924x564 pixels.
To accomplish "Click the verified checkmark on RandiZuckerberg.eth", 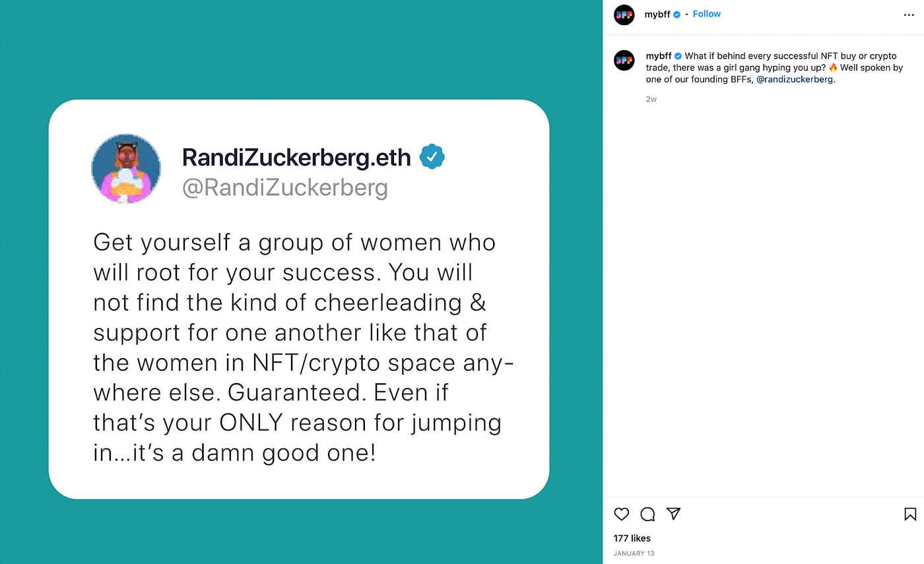I will [x=433, y=156].
